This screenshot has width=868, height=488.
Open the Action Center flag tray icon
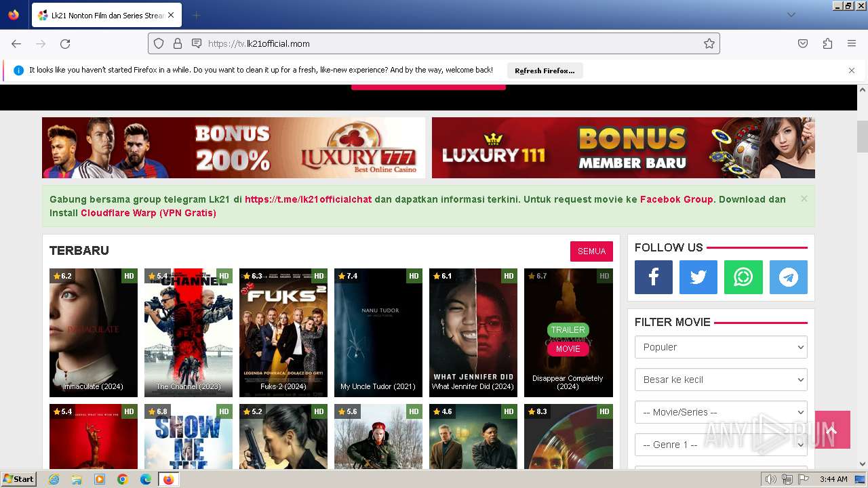tap(804, 479)
